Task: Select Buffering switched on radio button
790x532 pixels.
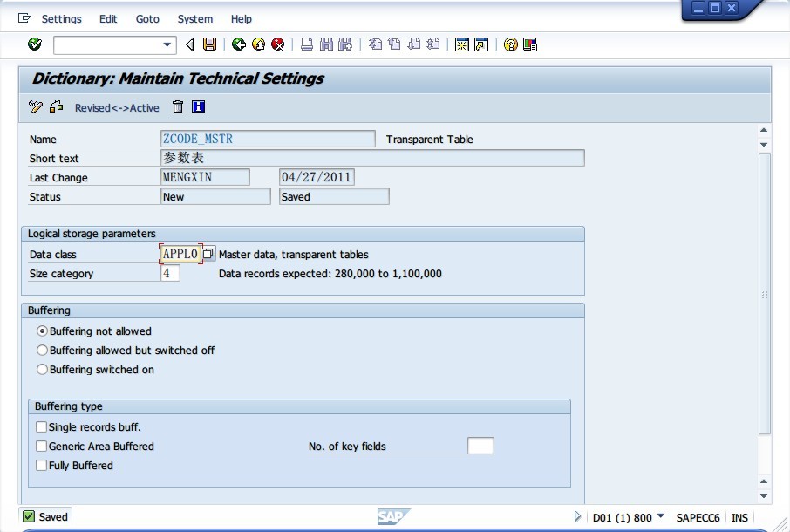Action: (43, 369)
